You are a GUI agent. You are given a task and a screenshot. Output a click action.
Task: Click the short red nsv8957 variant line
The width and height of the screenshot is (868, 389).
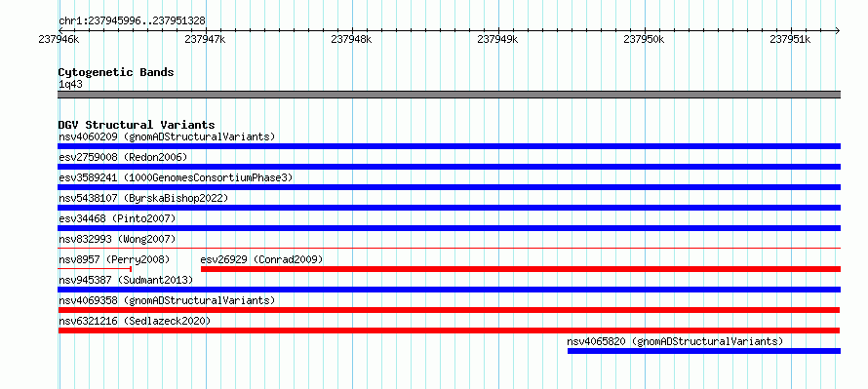click(x=95, y=269)
